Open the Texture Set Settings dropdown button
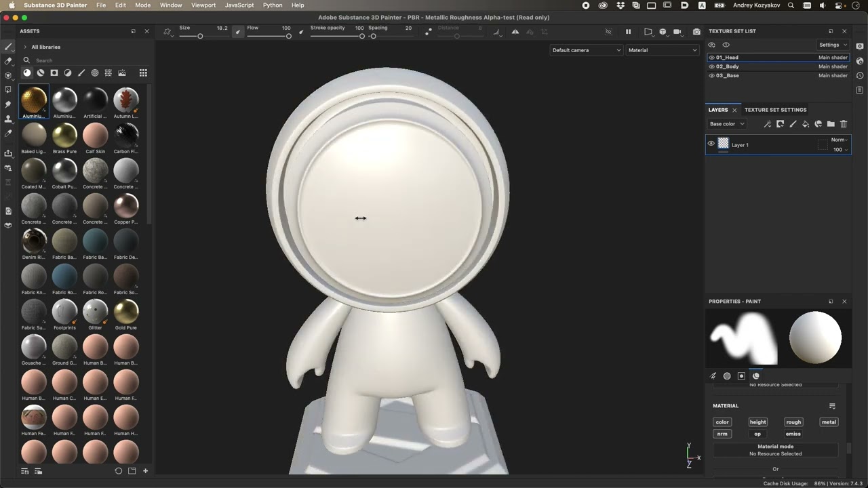 (834, 45)
